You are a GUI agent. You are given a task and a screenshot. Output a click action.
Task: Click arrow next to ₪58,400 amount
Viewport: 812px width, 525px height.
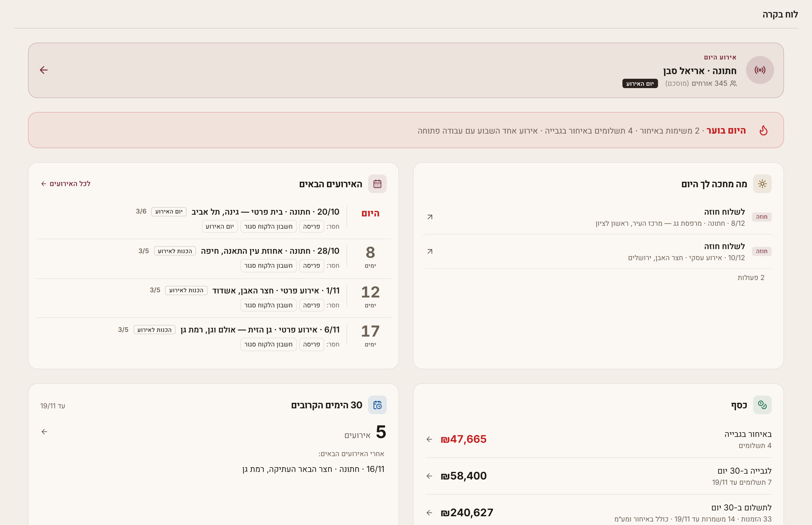[x=429, y=476]
